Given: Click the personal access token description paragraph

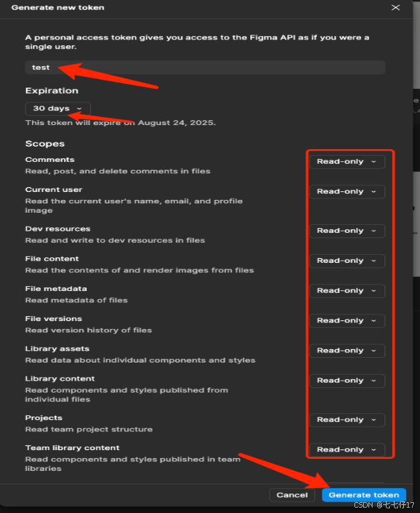Looking at the screenshot, I should click(x=197, y=42).
